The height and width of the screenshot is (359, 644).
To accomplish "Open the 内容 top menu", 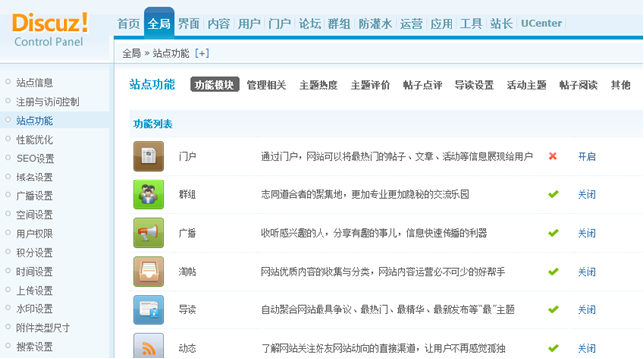I will pyautogui.click(x=219, y=24).
